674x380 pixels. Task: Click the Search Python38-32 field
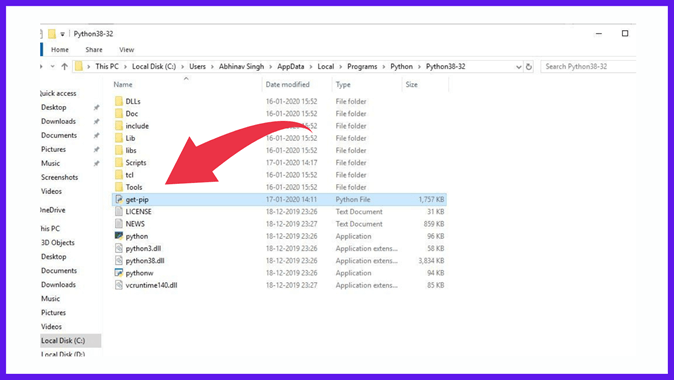(x=588, y=67)
